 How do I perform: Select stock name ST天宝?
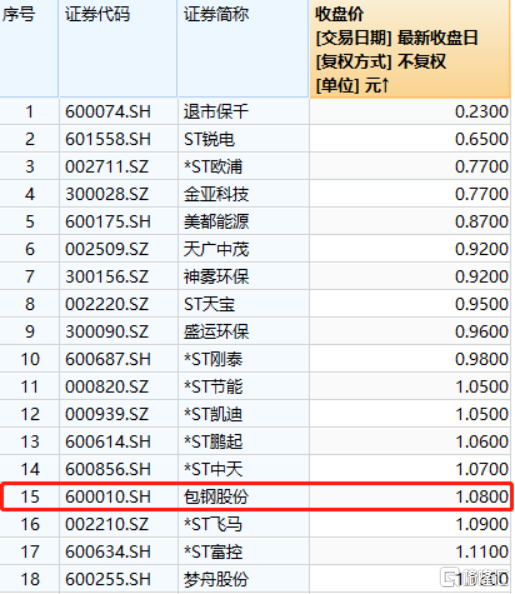pos(210,304)
